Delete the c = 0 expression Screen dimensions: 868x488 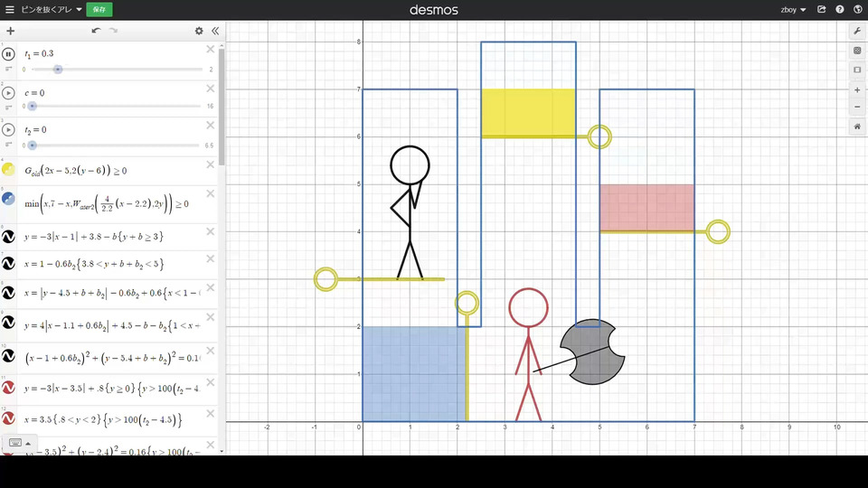(x=211, y=89)
